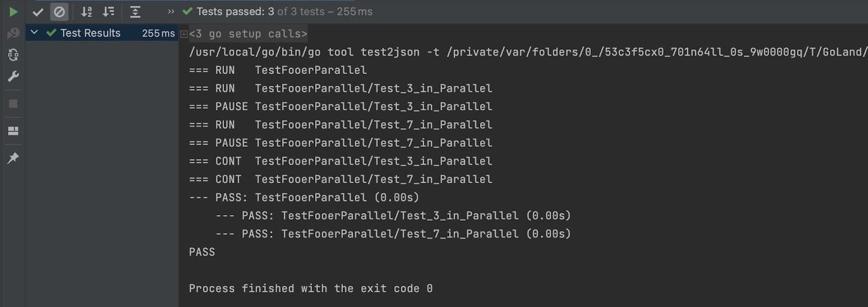Click the Expand All tests icon
Screen dimensions: 868x307
[x=135, y=11]
